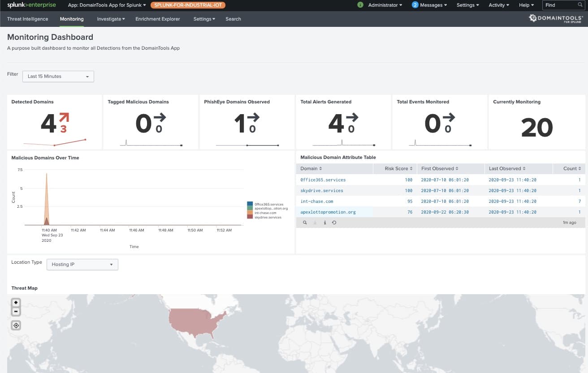Open the App: DomainTools App selector
The image size is (588, 373).
(x=107, y=5)
